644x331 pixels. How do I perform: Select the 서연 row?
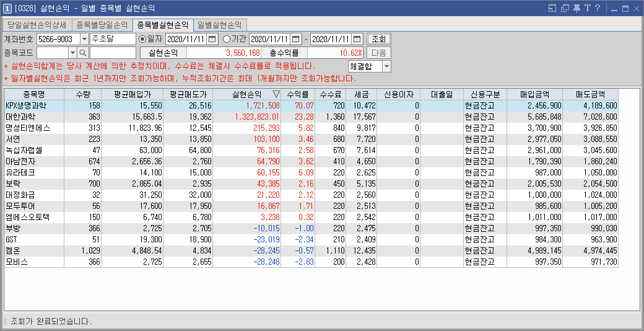(x=311, y=139)
